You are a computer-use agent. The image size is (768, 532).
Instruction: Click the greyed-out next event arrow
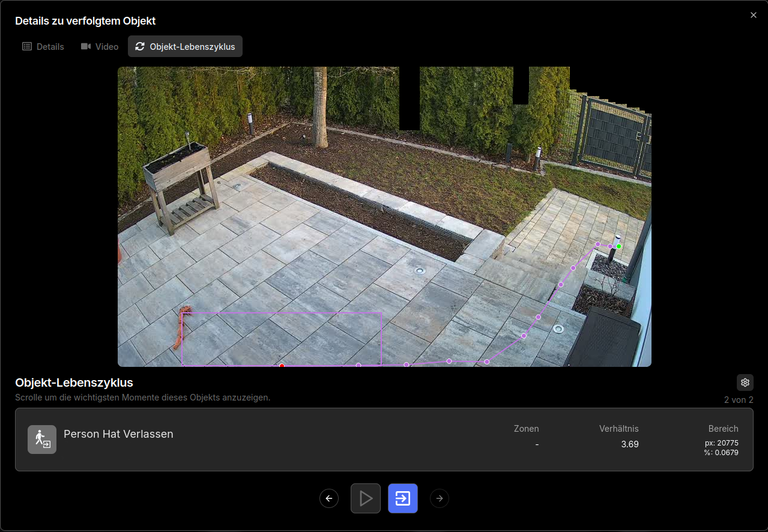coord(440,498)
